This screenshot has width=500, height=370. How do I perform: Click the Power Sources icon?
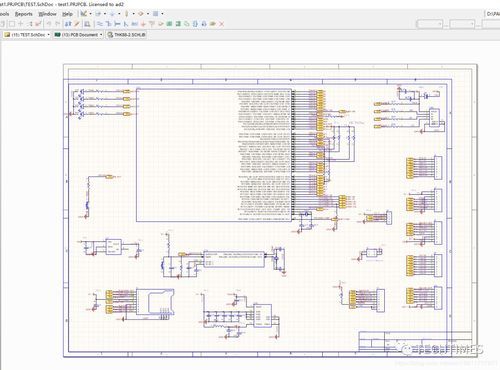click(x=112, y=14)
